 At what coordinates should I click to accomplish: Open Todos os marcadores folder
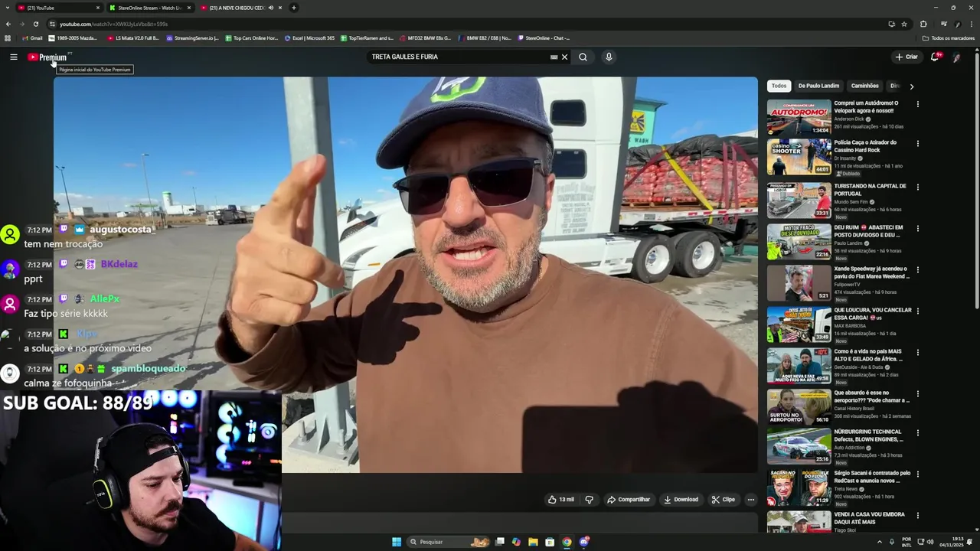coord(949,38)
